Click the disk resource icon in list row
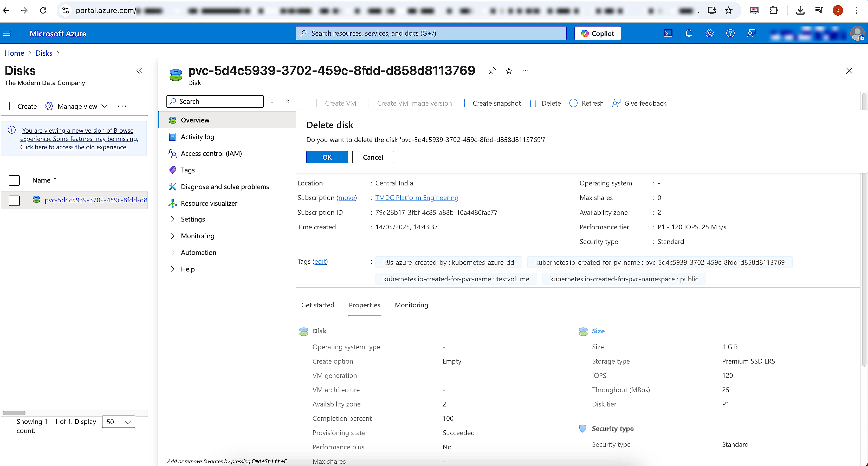This screenshot has height=466, width=868. 36,199
